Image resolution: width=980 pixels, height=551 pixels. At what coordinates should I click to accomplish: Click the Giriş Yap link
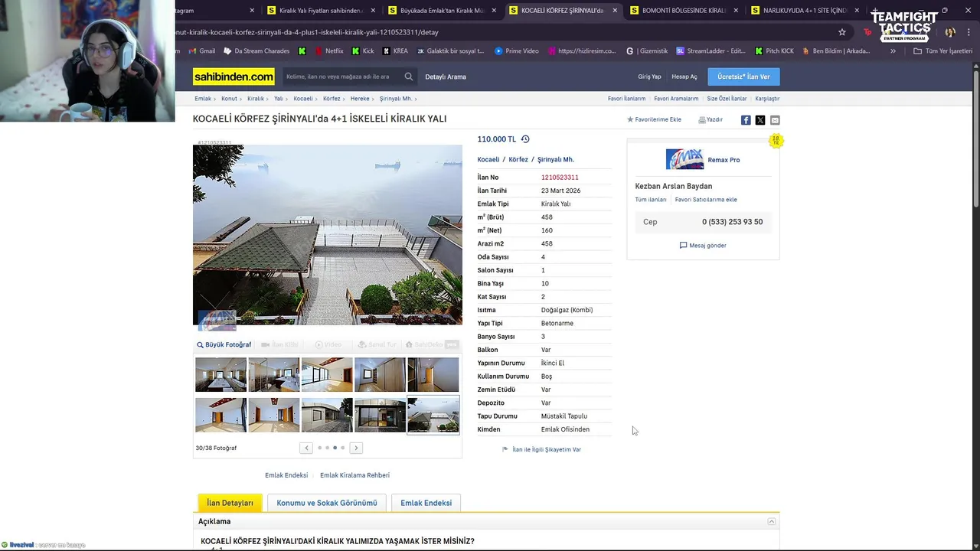coord(649,77)
